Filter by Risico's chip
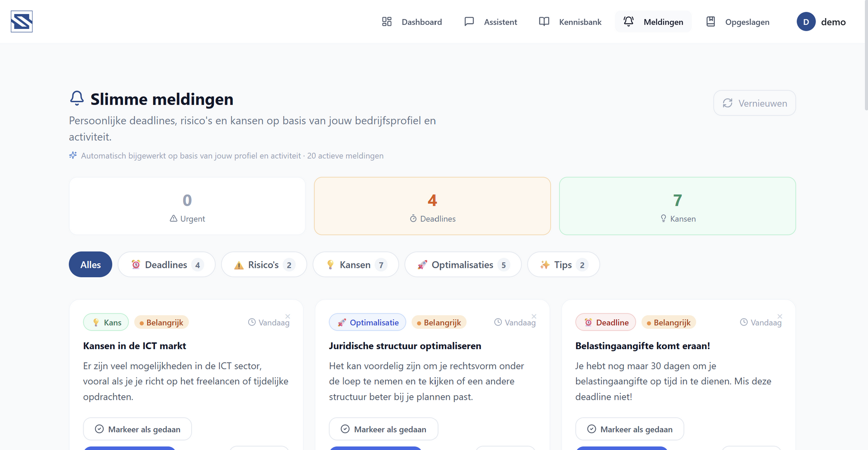868x450 pixels. tap(264, 265)
